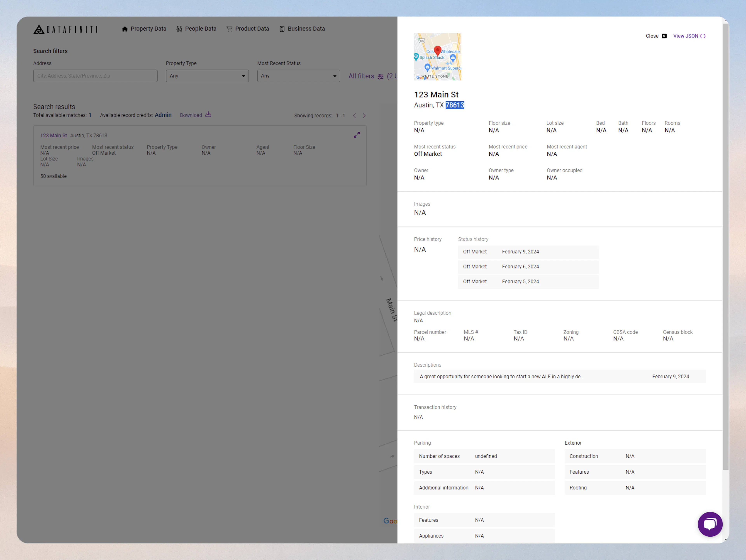Expand the 123 Main St result card

click(x=357, y=135)
